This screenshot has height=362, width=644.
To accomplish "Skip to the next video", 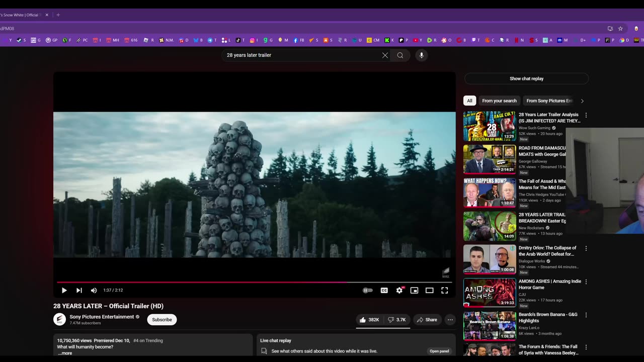I will click(79, 290).
